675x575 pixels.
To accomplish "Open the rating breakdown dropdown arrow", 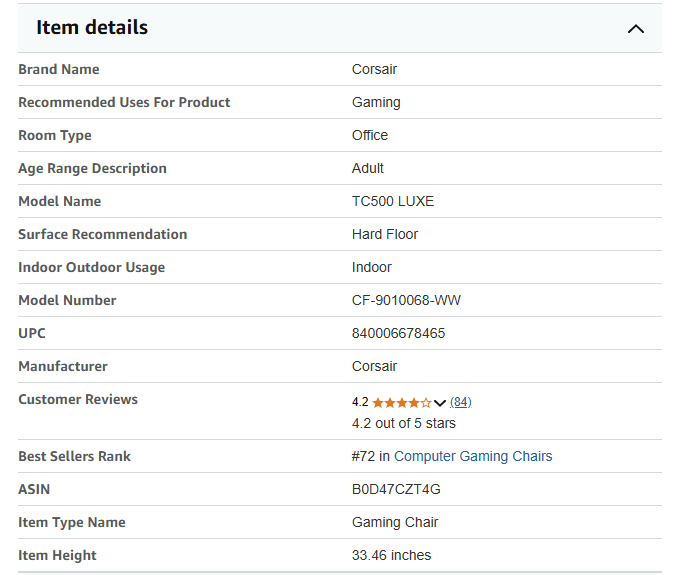I will (x=440, y=403).
